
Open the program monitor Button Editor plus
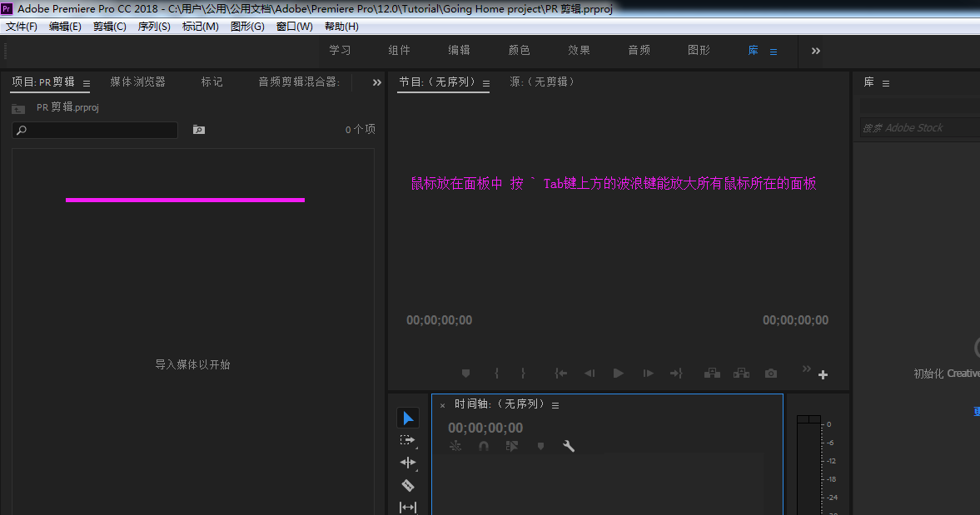coord(823,374)
